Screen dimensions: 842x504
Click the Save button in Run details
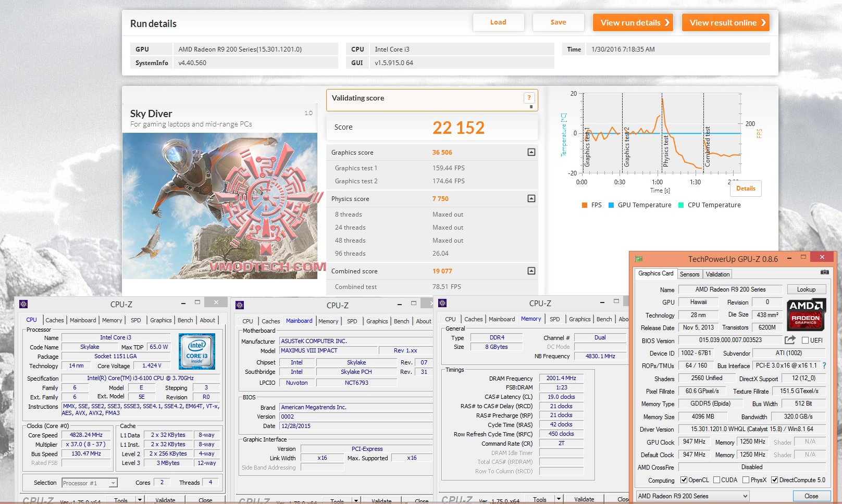[558, 22]
